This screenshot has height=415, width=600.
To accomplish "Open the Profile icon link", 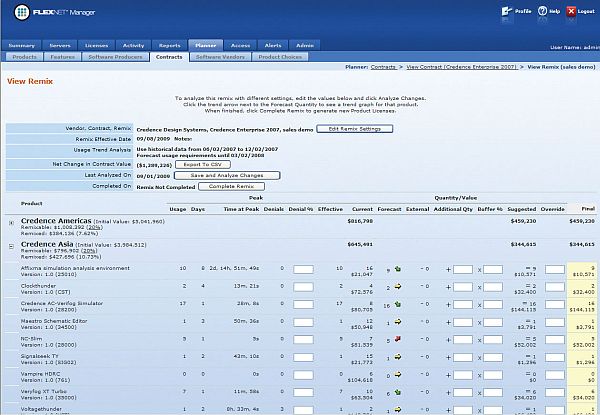I will (x=507, y=11).
